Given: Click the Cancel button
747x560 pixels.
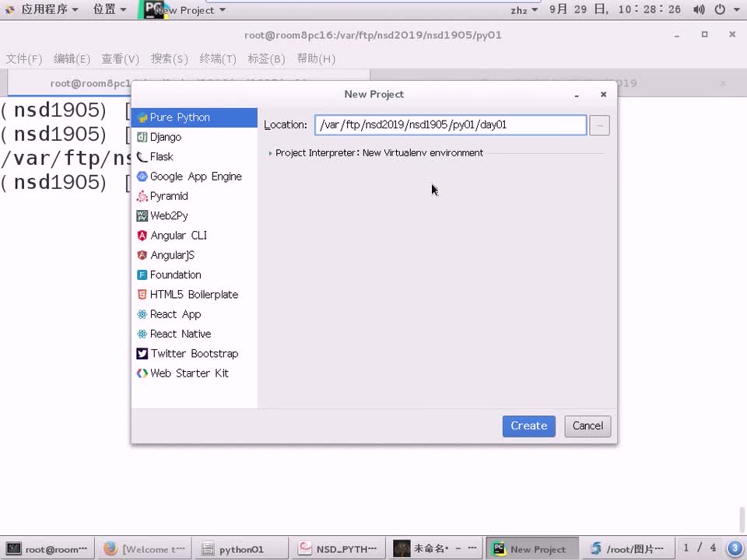Looking at the screenshot, I should (587, 426).
